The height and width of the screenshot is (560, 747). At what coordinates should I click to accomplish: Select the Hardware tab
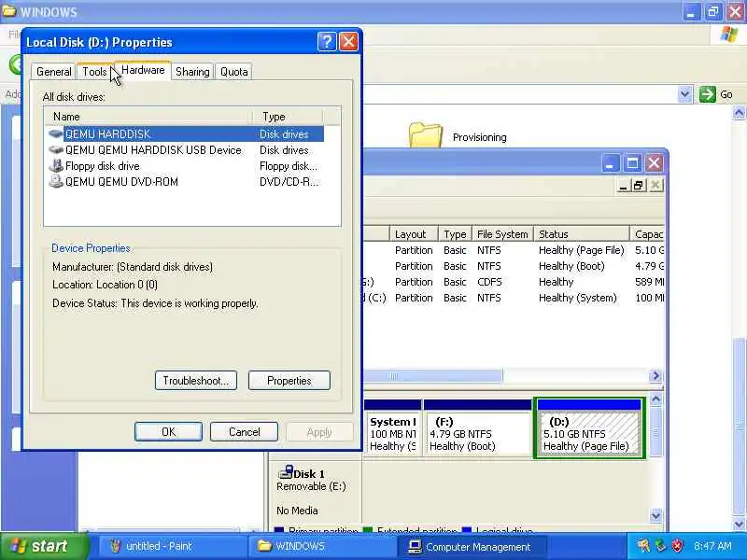pos(143,70)
